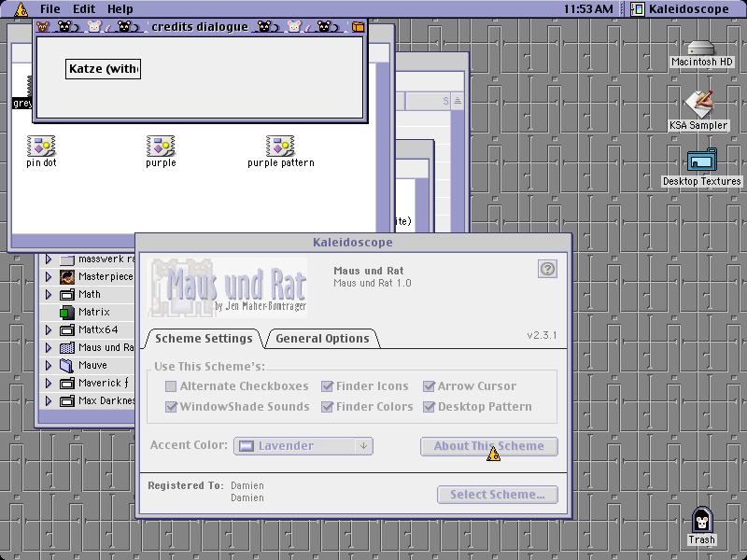Click the Maus und Rat 1.0 version text

coord(372,284)
